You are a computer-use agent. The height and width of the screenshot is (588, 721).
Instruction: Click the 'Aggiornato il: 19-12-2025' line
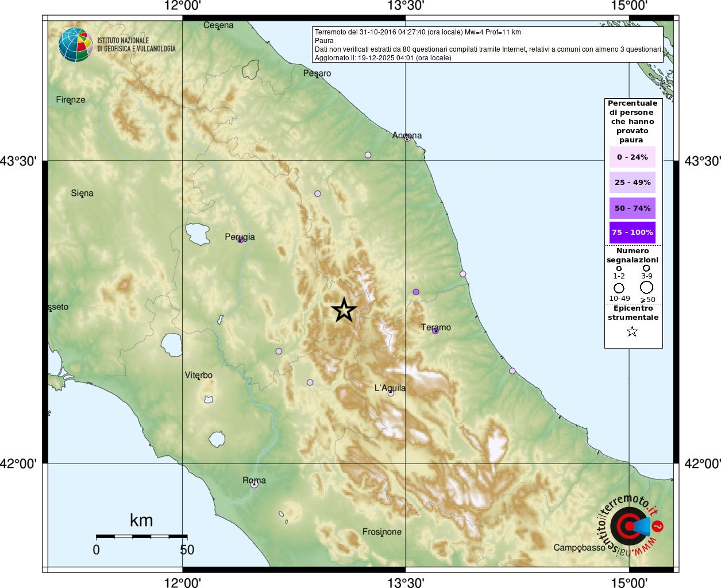383,58
